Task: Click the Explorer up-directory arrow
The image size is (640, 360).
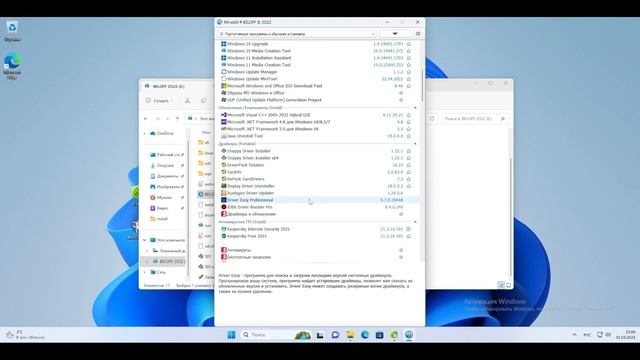Action: point(177,118)
